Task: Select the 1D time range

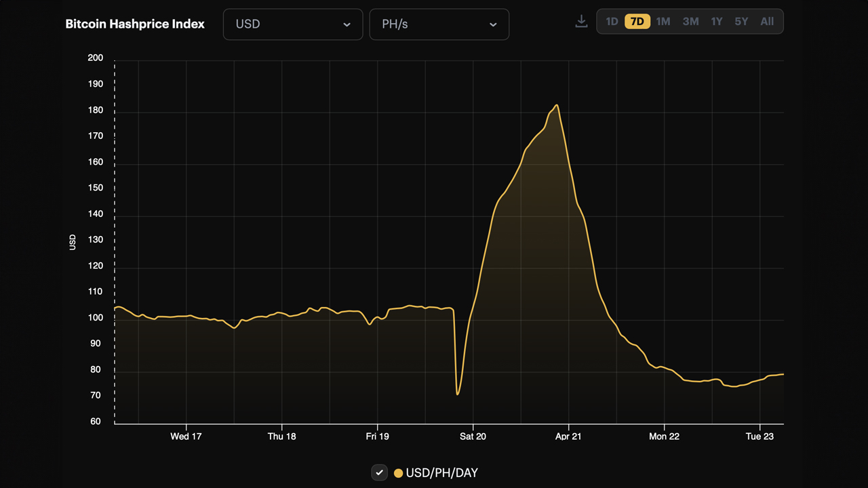Action: click(611, 21)
